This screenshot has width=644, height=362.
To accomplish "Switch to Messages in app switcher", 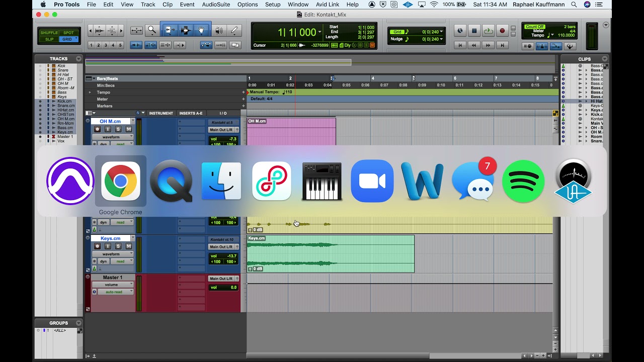I will (x=473, y=181).
